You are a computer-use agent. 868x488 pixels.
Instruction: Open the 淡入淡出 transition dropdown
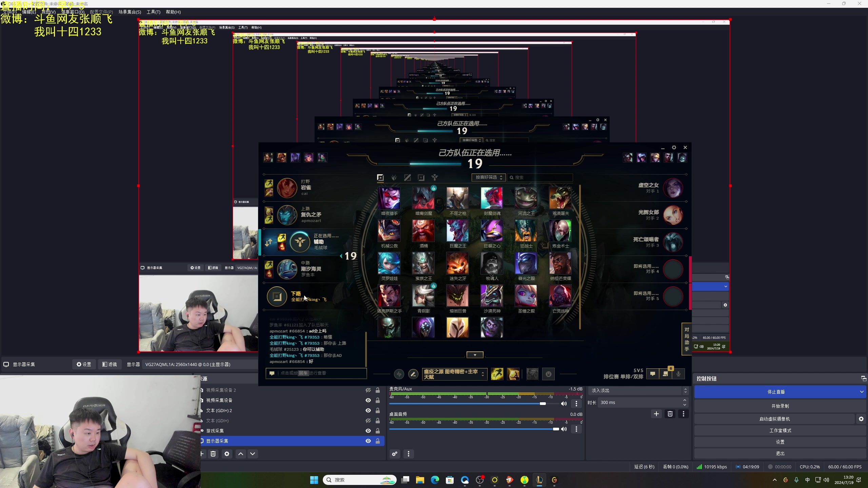(x=638, y=391)
